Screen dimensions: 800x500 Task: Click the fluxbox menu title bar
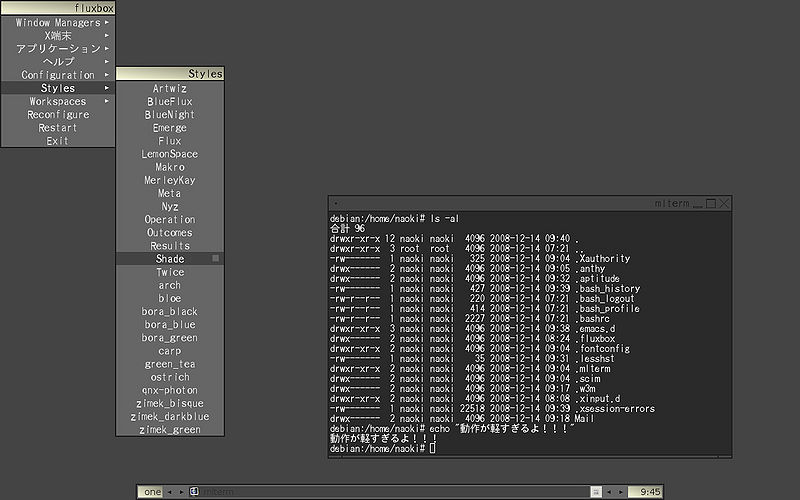click(58, 8)
